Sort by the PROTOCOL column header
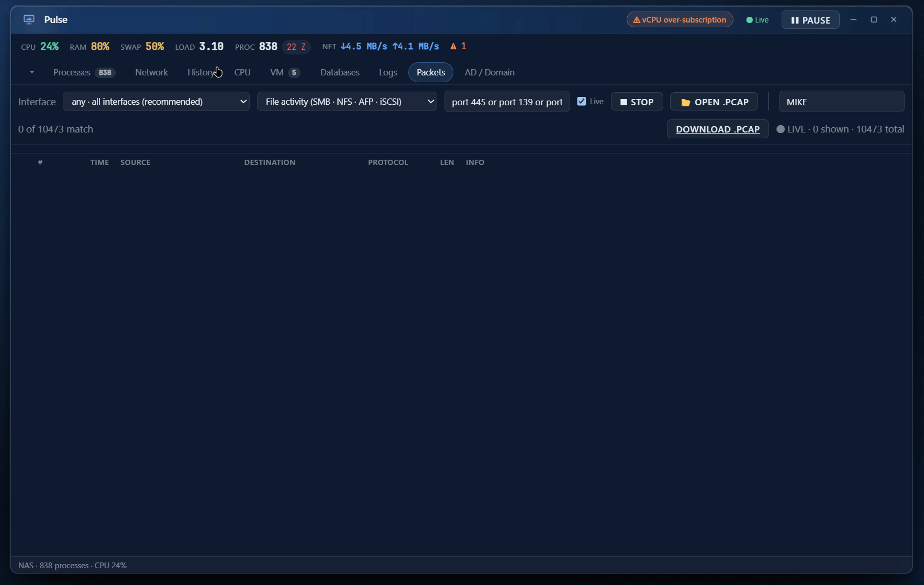Screen dimensions: 924x585 pos(388,162)
